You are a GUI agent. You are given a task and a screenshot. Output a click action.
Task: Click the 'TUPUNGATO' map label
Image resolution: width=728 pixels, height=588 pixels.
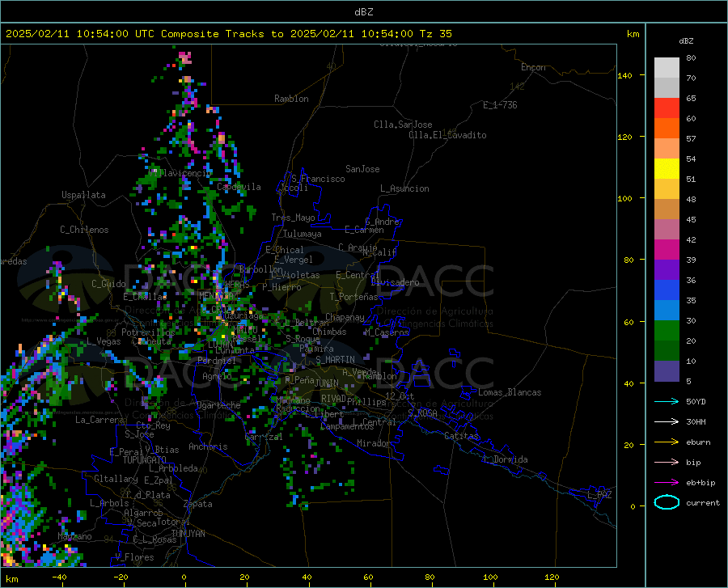pos(145,460)
